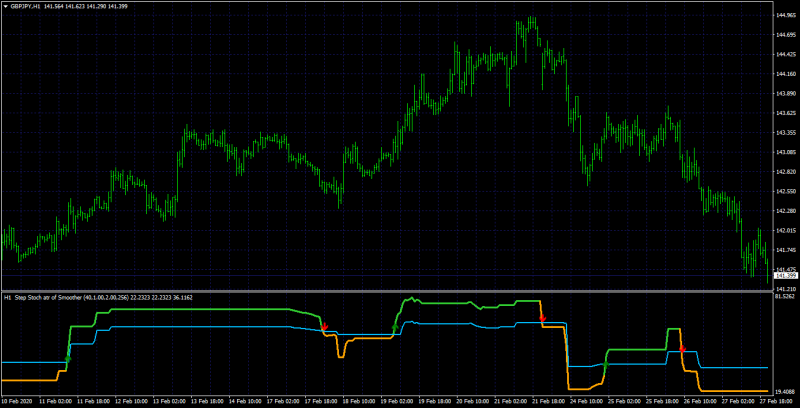Select the red down arrow signal near 21 Feb 18:00
Viewport: 800px width, 408px height.
click(542, 318)
